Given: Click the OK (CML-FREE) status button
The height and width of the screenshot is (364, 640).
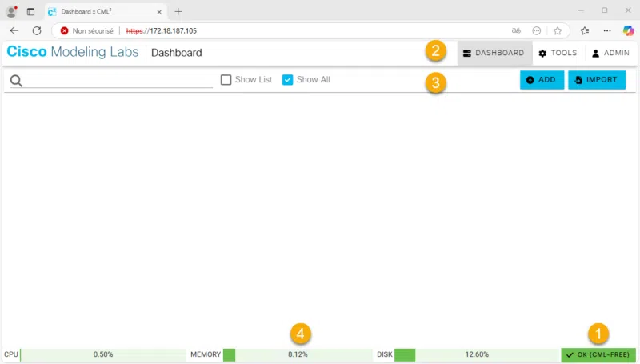Looking at the screenshot, I should tap(598, 354).
